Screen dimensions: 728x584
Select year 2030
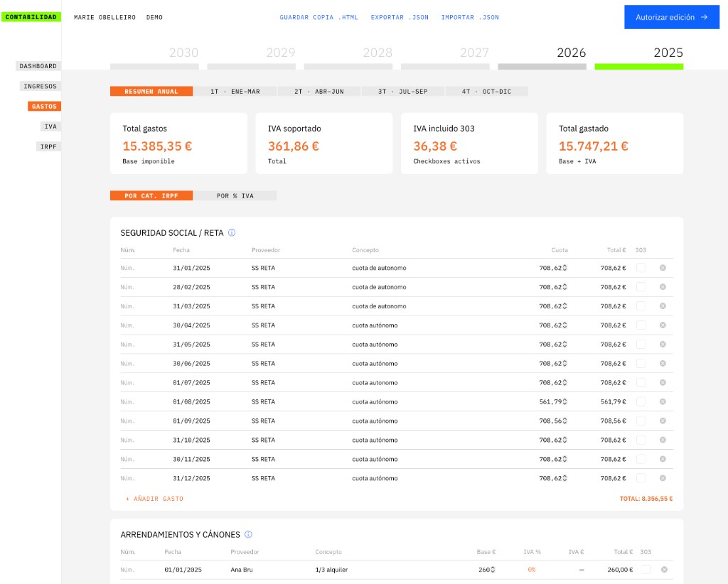[x=154, y=58]
